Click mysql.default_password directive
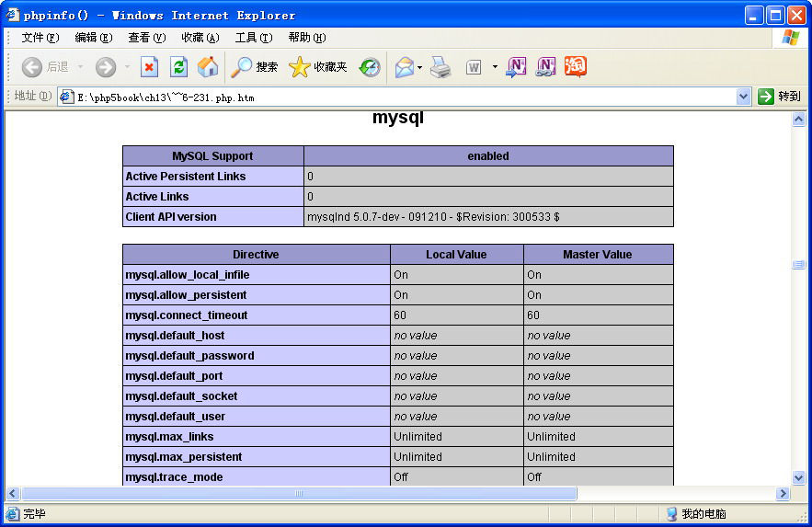The height and width of the screenshot is (527, 812). coord(189,355)
